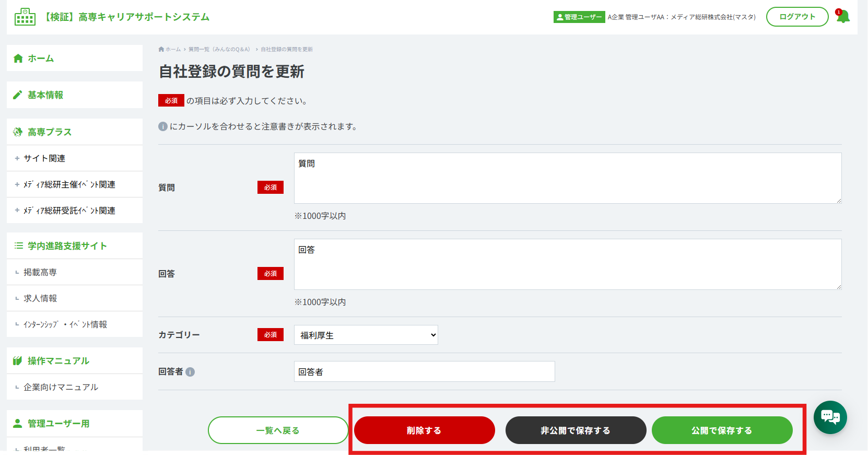Open the カテゴリー dropdown showing 福利厚生
Screen dimensions: 868x455
(366, 335)
